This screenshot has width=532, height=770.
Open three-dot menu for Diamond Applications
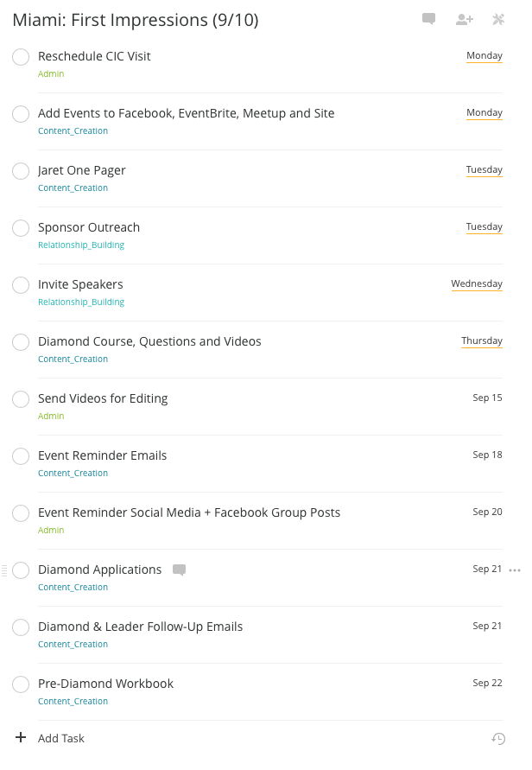(x=515, y=570)
